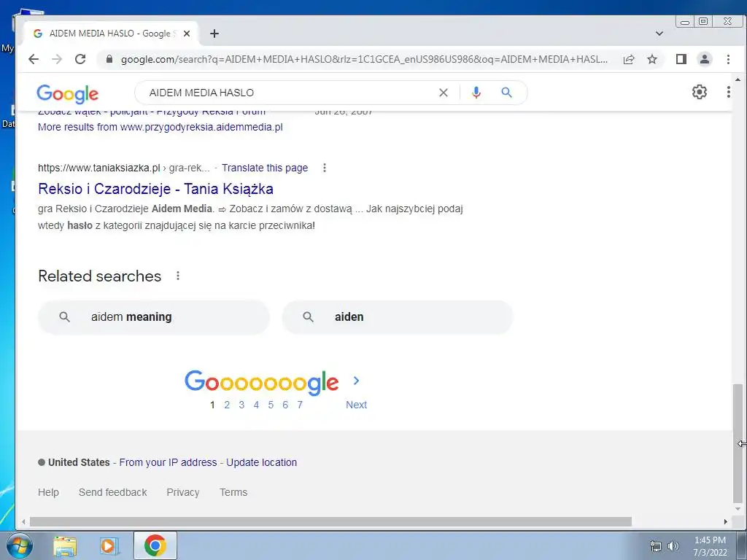Click the padlock site info icon

[x=109, y=59]
